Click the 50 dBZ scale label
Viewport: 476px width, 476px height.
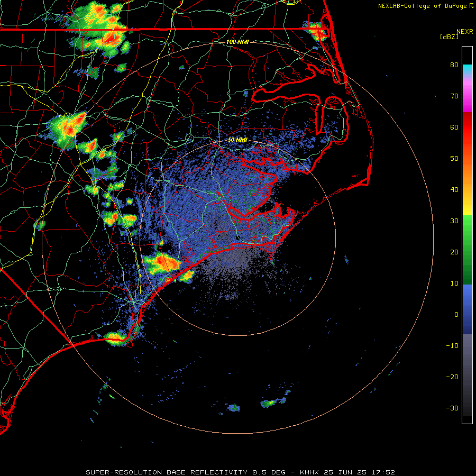[x=454, y=159]
